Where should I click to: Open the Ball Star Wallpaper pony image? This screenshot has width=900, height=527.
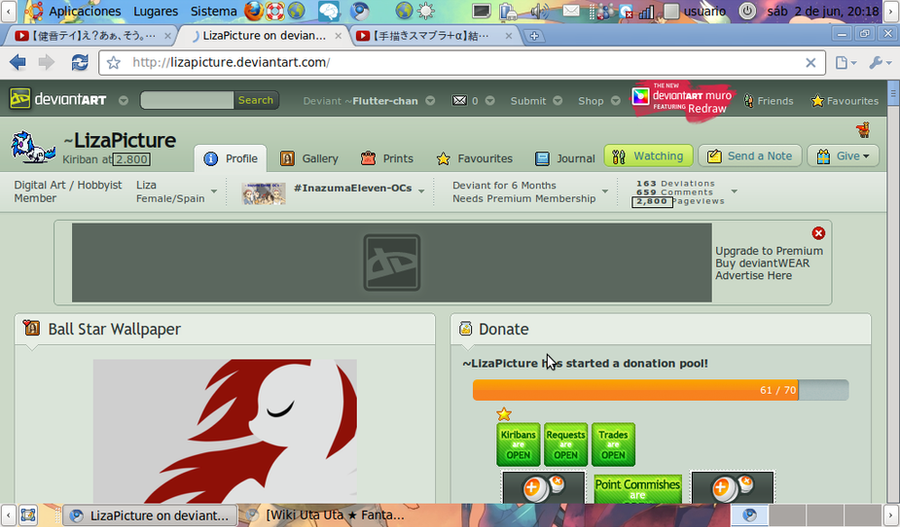point(225,431)
